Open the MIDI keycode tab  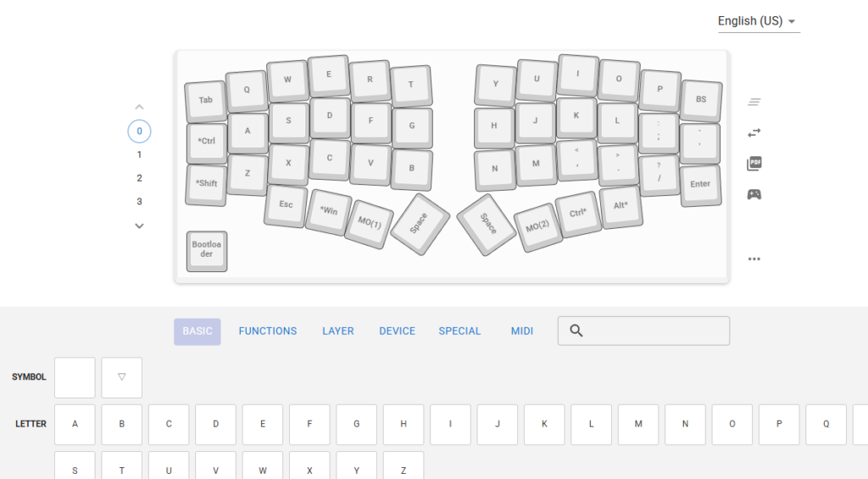pyautogui.click(x=522, y=331)
